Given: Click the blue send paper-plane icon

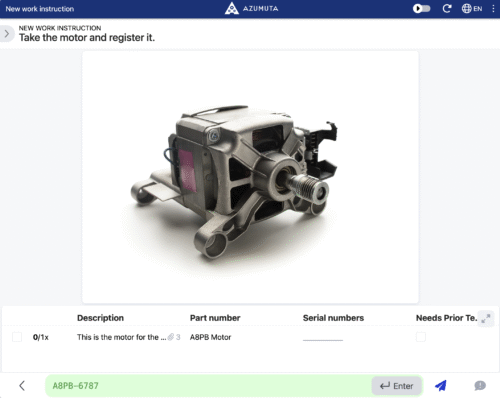Looking at the screenshot, I should [x=441, y=386].
